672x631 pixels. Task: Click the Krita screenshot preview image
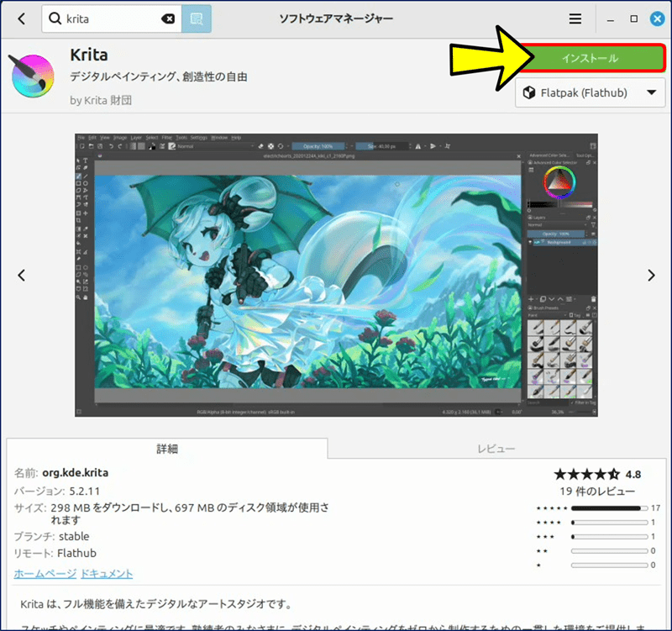point(336,275)
